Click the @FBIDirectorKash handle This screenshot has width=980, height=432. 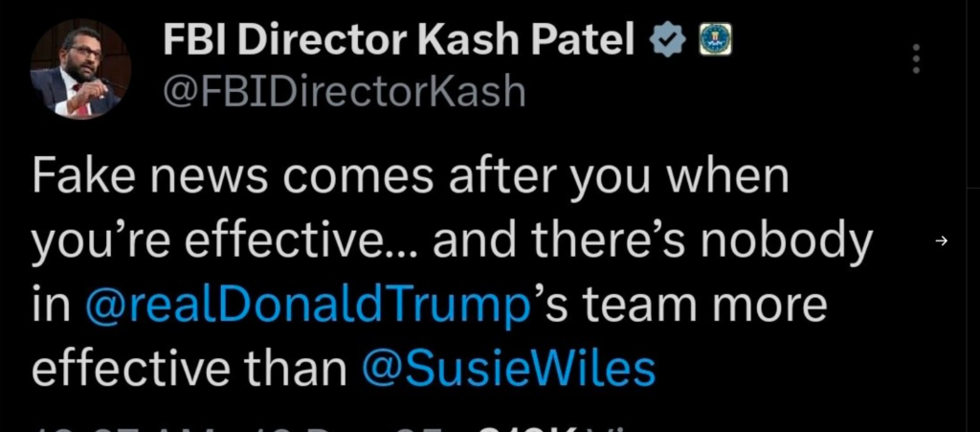(345, 92)
